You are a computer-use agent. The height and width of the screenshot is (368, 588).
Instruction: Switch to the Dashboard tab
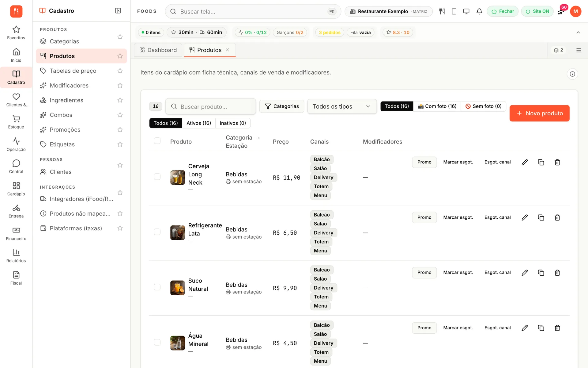(158, 50)
